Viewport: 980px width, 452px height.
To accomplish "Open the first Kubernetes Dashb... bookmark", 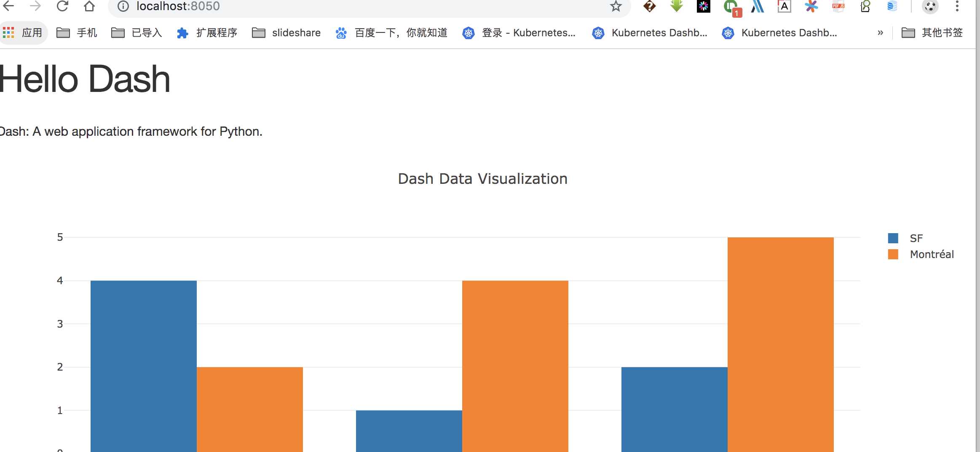I will [649, 33].
